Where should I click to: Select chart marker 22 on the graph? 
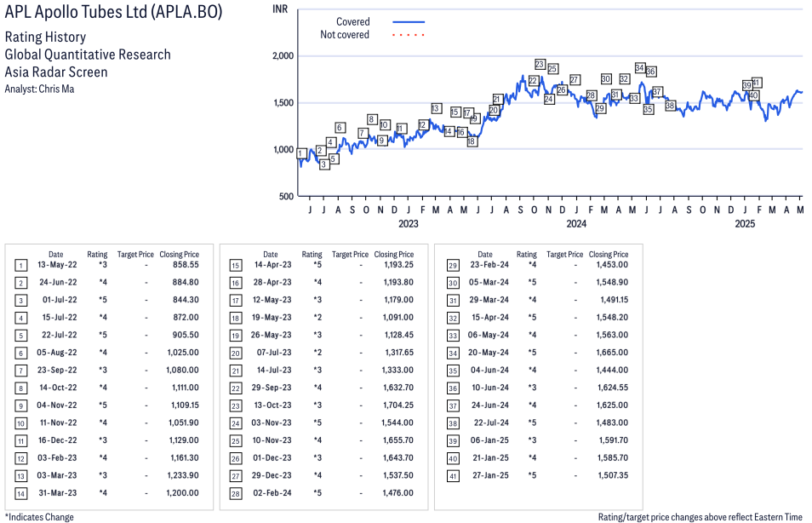(x=534, y=81)
